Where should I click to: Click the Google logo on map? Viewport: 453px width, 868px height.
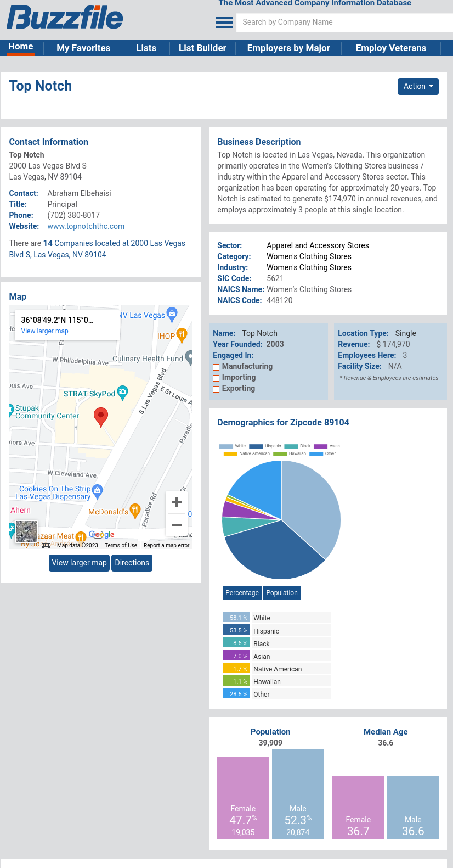101,534
